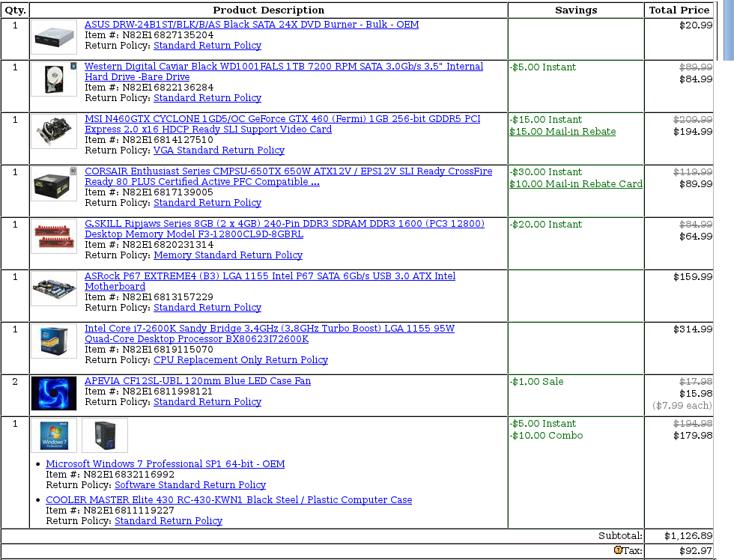Image resolution: width=734 pixels, height=560 pixels.
Task: Open the Intel Core i7-2600K Sandy Bridge link
Action: 270,334
